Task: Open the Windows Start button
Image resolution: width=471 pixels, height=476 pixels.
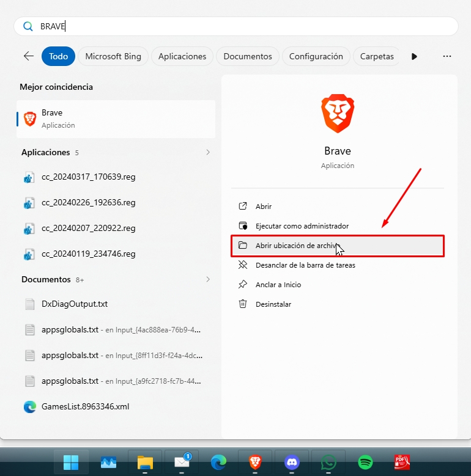Action: coord(71,463)
